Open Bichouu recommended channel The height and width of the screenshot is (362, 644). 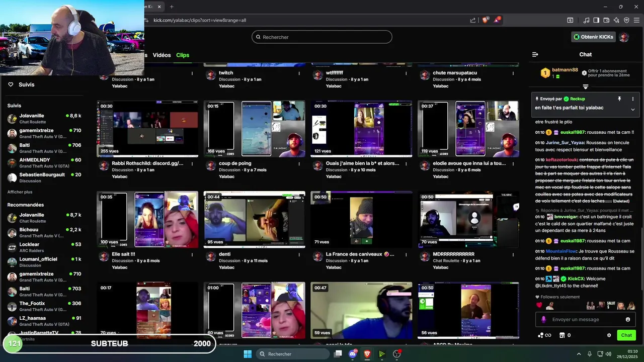(44, 232)
